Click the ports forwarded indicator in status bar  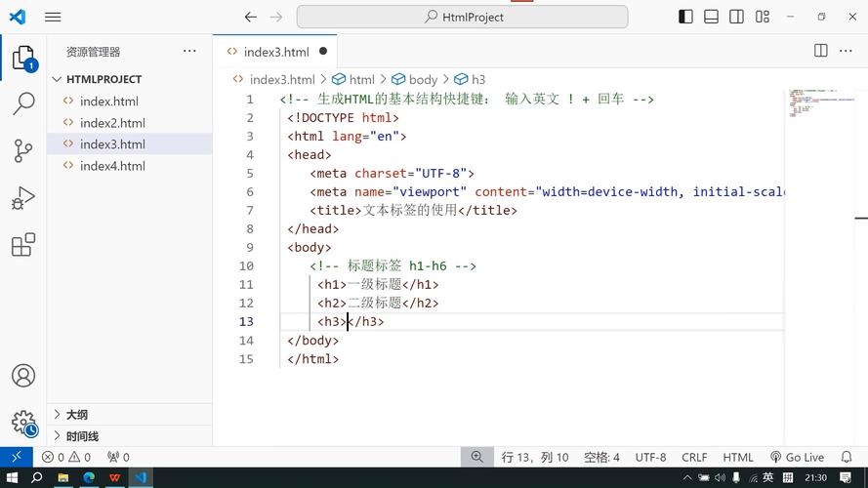[x=118, y=457]
